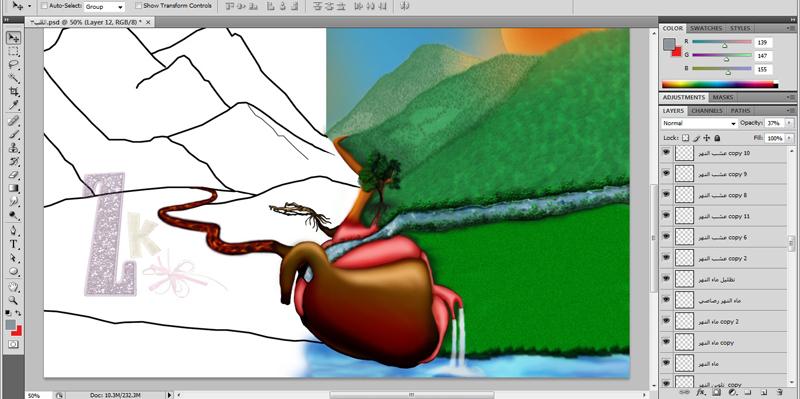Select the Horizontal Type tool
Image resolution: width=800 pixels, height=399 pixels.
pos(14,244)
